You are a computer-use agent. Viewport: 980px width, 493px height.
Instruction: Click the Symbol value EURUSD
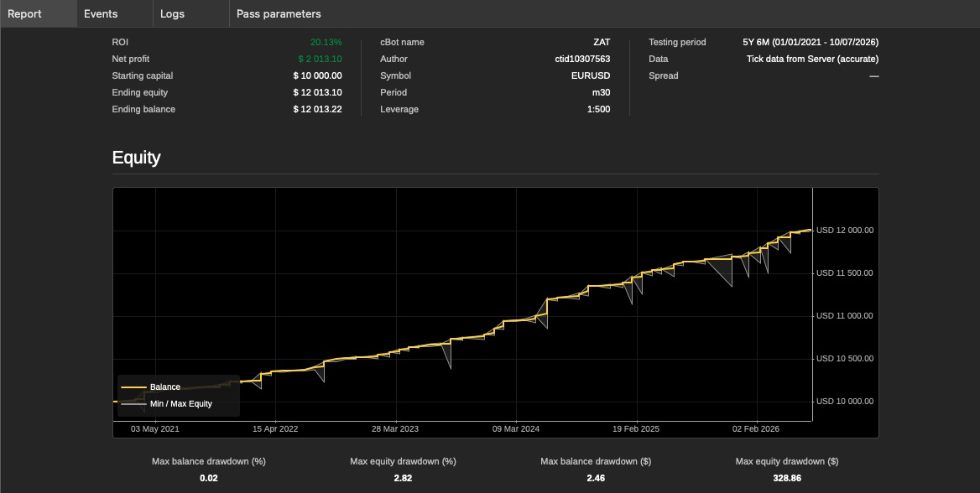pyautogui.click(x=591, y=75)
